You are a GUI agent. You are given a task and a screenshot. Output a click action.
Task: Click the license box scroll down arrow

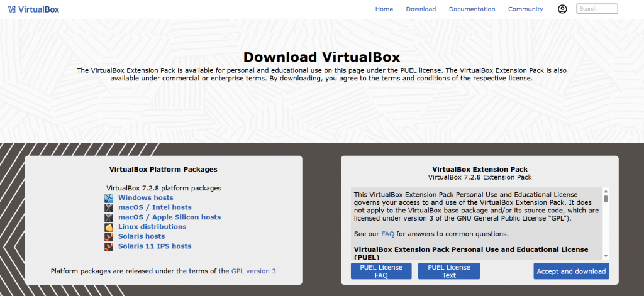pos(606,256)
